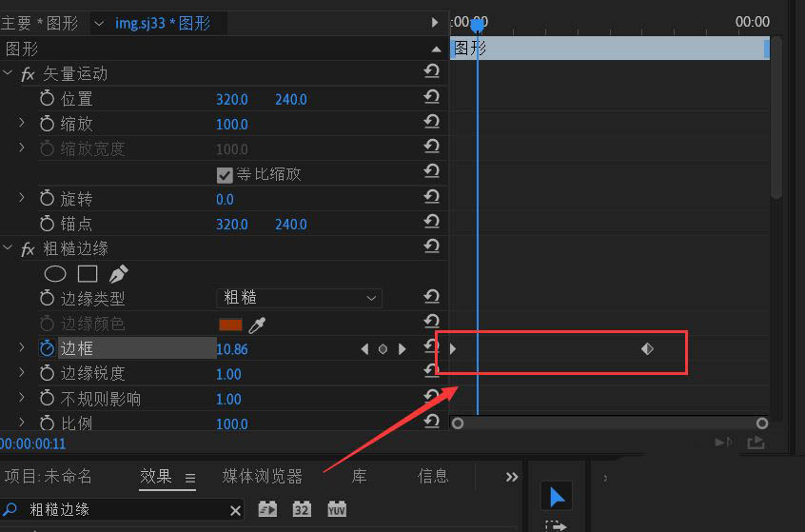The image size is (805, 532).
Task: Collapse the 矢量运动 effect group
Action: pos(8,72)
